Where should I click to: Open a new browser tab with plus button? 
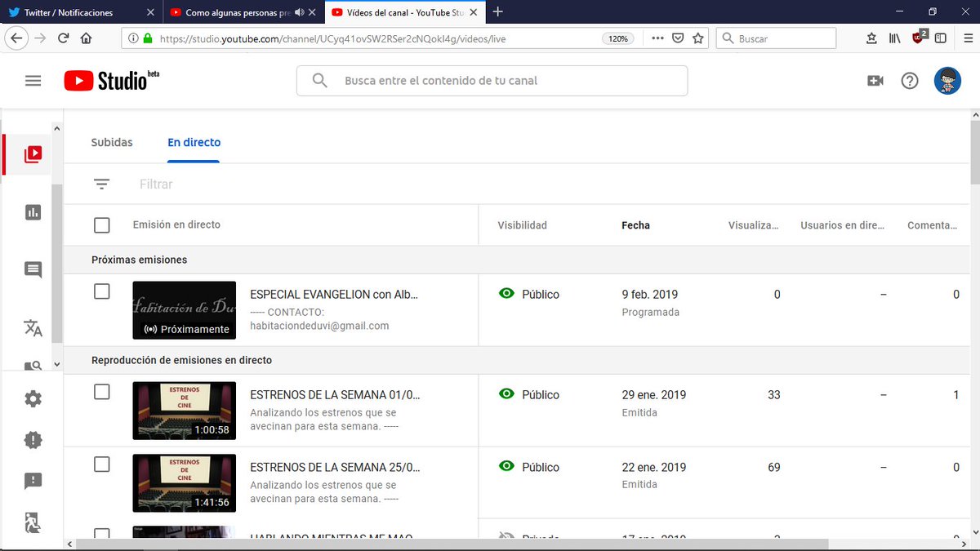498,12
